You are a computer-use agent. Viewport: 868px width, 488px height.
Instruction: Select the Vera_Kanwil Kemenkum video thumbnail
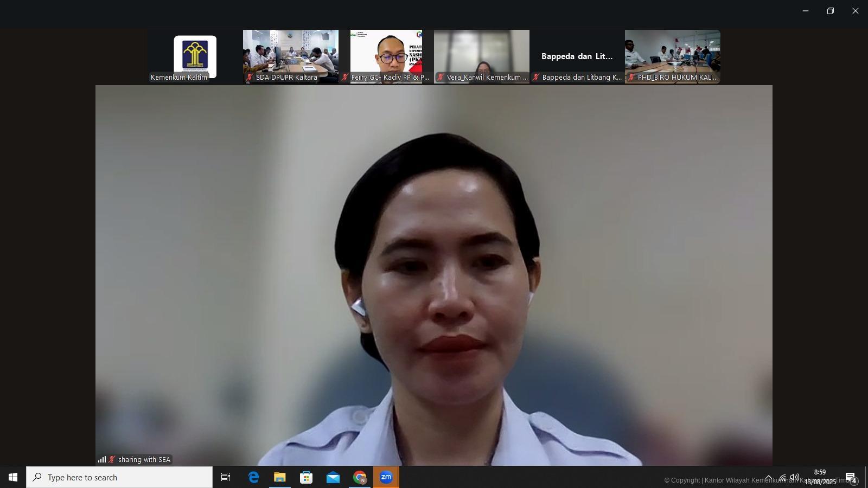(x=482, y=56)
